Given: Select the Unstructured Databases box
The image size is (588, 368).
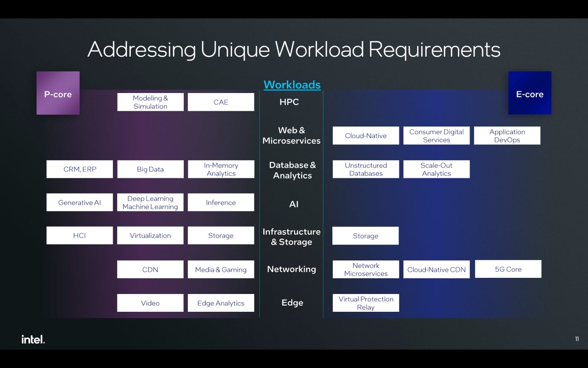Looking at the screenshot, I should coord(366,169).
